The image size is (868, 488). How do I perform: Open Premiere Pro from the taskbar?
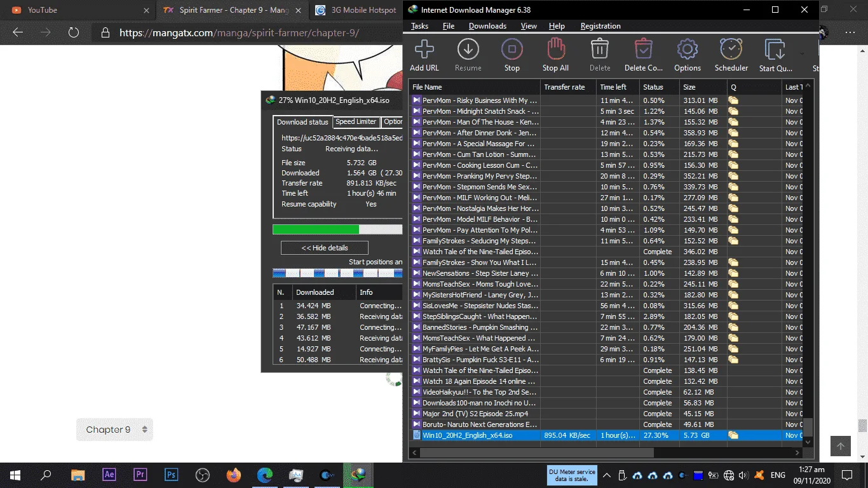(x=140, y=475)
